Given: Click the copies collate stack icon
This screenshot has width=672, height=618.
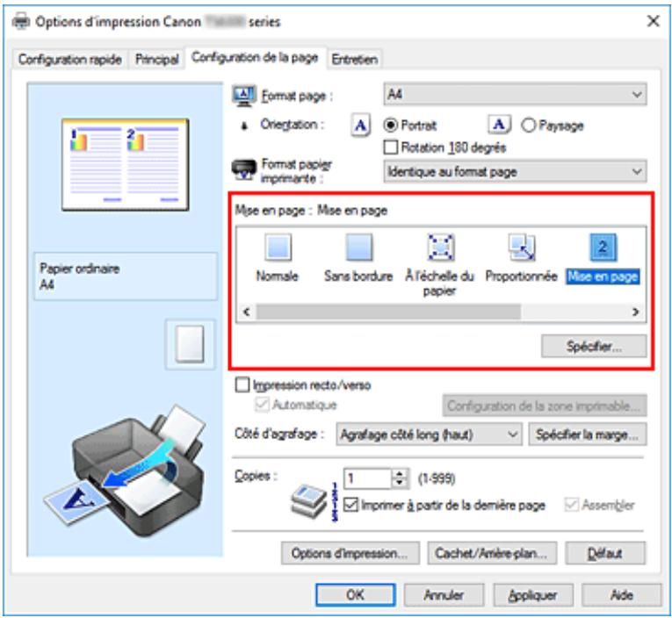Looking at the screenshot, I should (x=308, y=499).
